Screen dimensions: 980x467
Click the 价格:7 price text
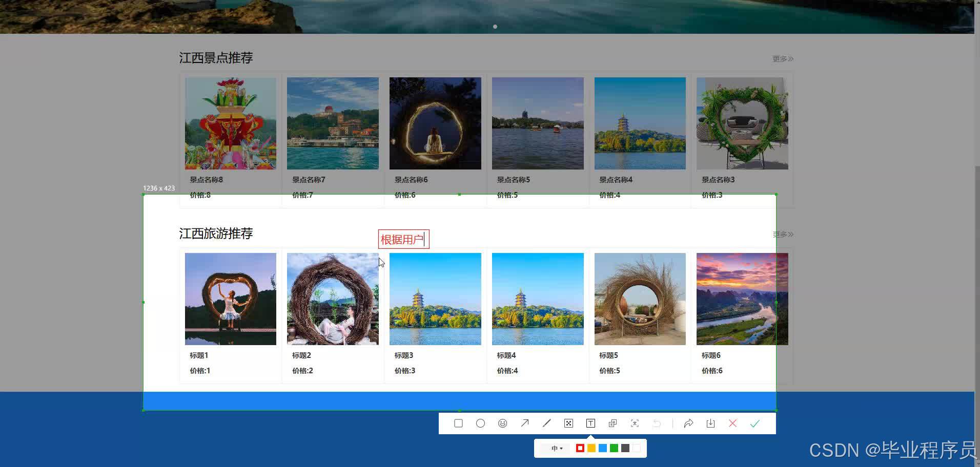[x=302, y=195]
